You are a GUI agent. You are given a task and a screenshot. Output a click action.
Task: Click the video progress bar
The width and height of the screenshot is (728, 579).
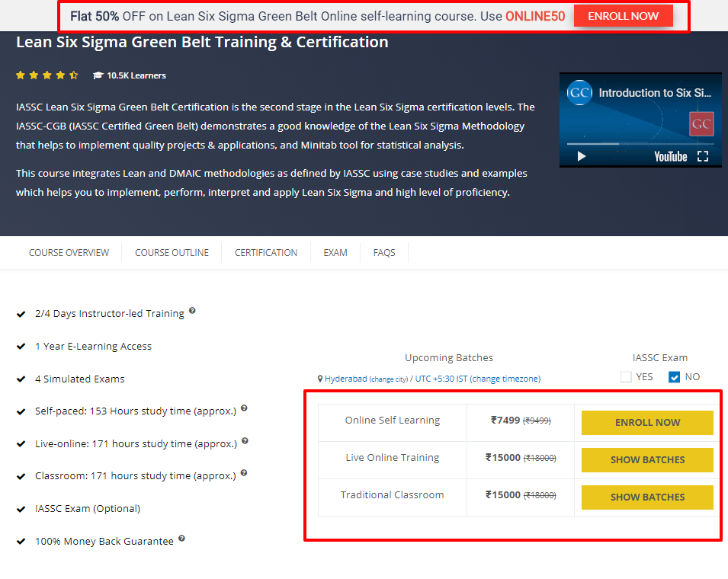click(640, 144)
